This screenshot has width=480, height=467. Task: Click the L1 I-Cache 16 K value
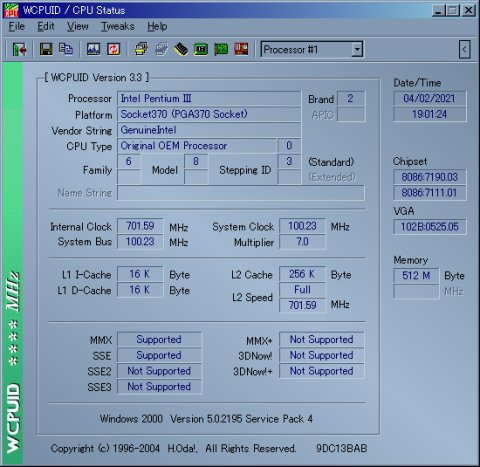(140, 274)
